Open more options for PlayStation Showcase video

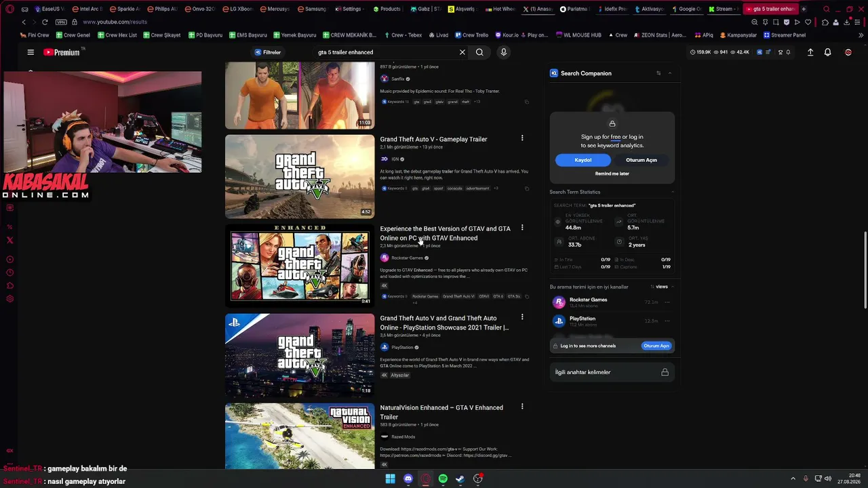[522, 317]
